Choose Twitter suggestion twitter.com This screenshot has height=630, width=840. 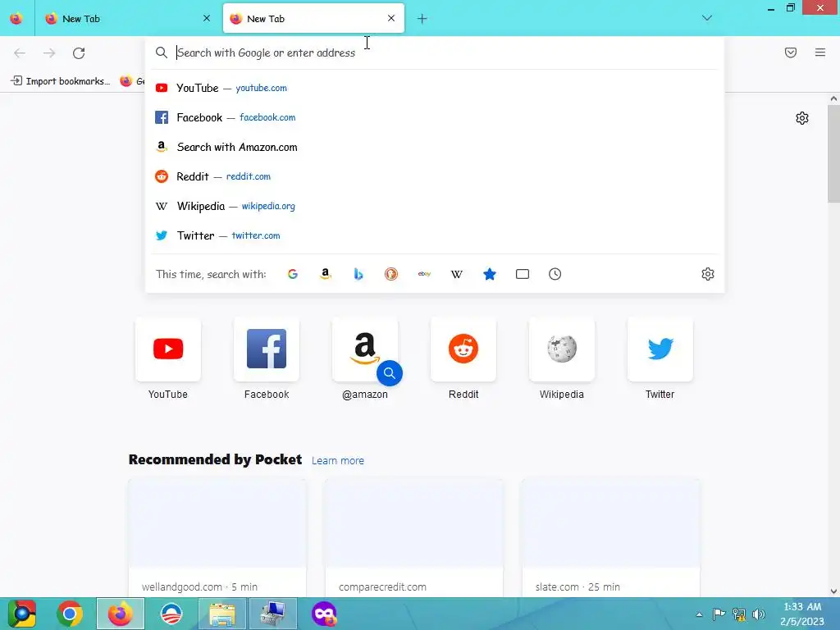(x=435, y=235)
